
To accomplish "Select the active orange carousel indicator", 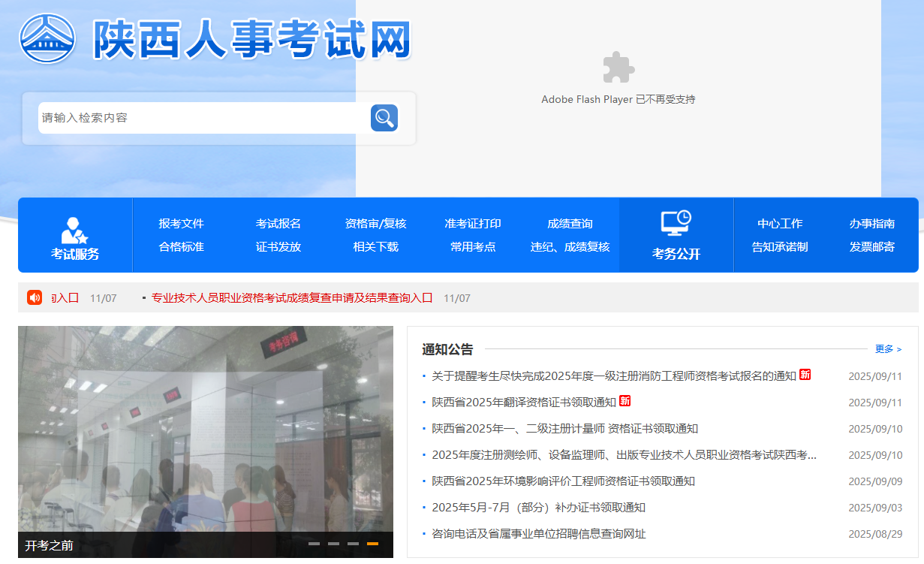I will 372,544.
